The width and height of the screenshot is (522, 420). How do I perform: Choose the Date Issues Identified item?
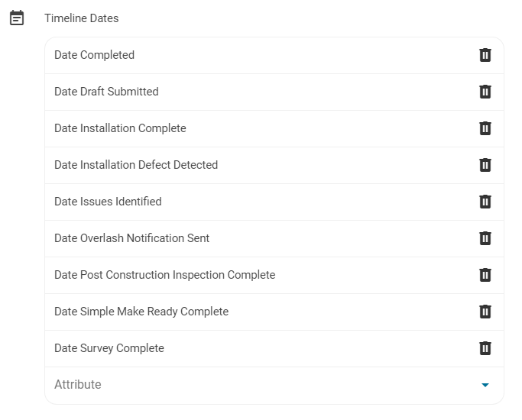coord(108,202)
